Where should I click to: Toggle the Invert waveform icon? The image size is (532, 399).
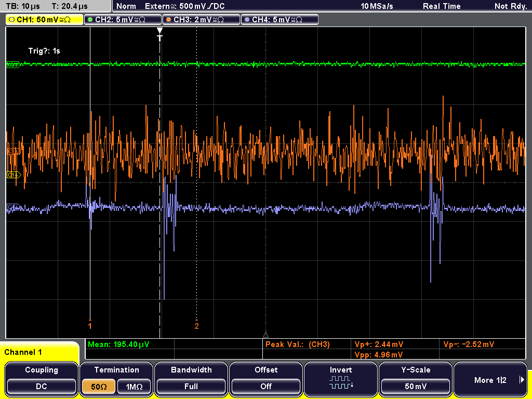[341, 382]
